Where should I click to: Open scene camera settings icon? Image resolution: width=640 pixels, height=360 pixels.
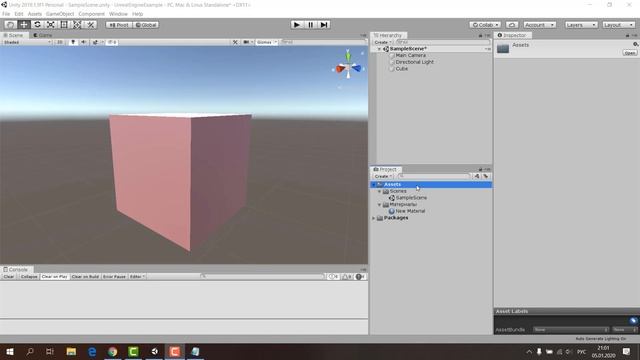[247, 42]
